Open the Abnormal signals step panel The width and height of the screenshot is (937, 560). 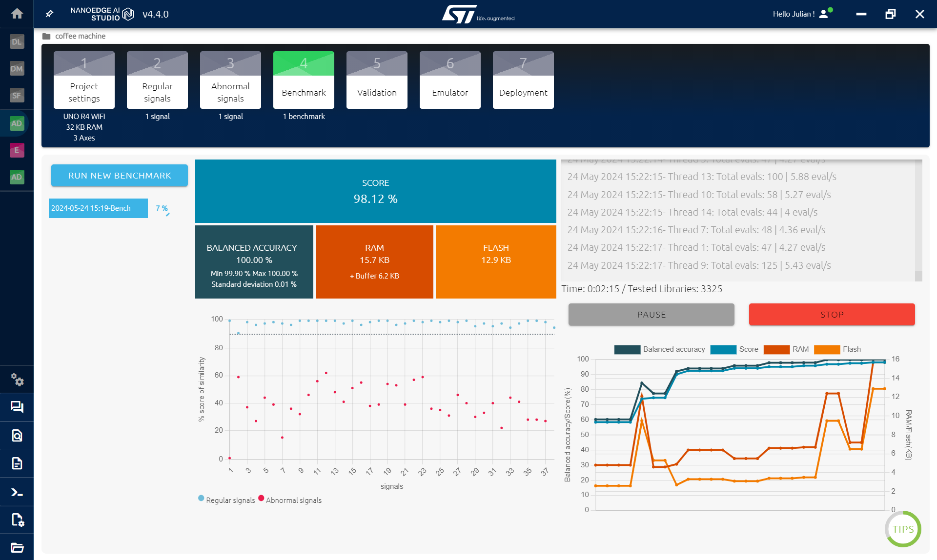pos(231,80)
